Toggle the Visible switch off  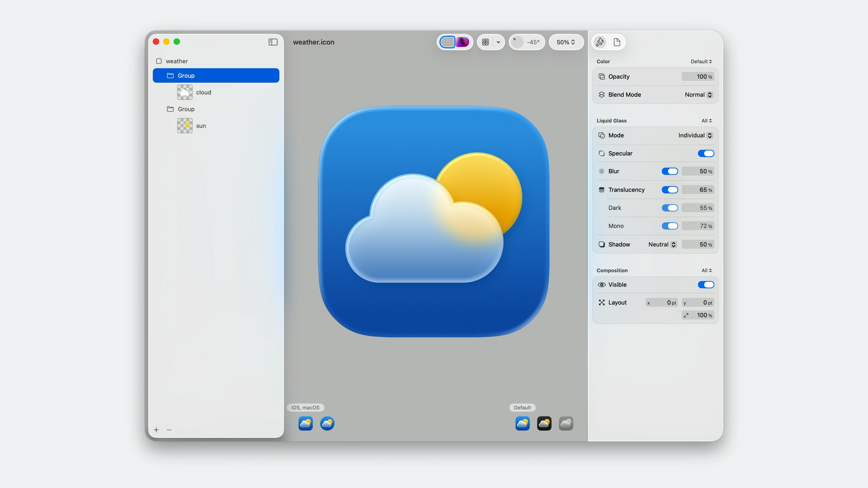(705, 285)
